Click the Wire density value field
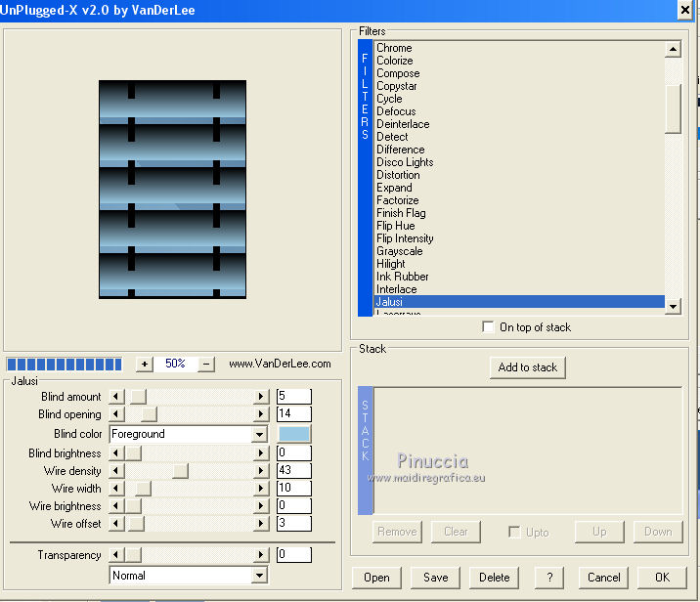The height and width of the screenshot is (602, 700). [293, 470]
